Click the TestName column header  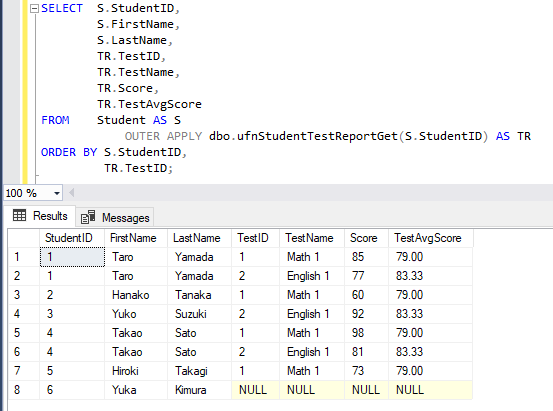pyautogui.click(x=312, y=238)
